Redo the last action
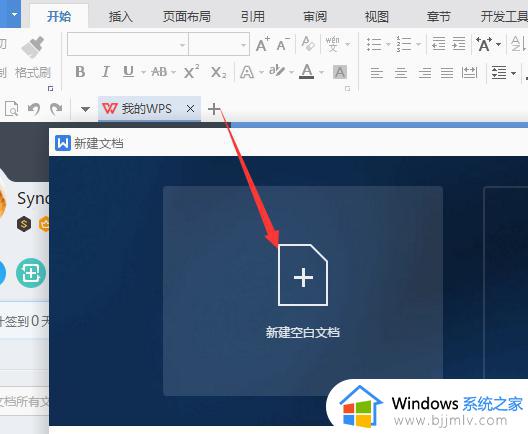The height and width of the screenshot is (434, 528). [x=56, y=109]
